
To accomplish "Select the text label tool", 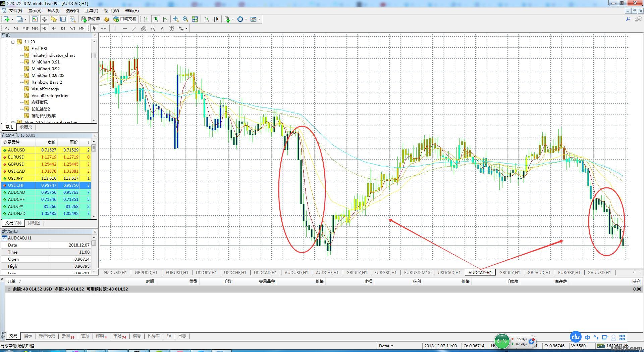I will click(171, 28).
